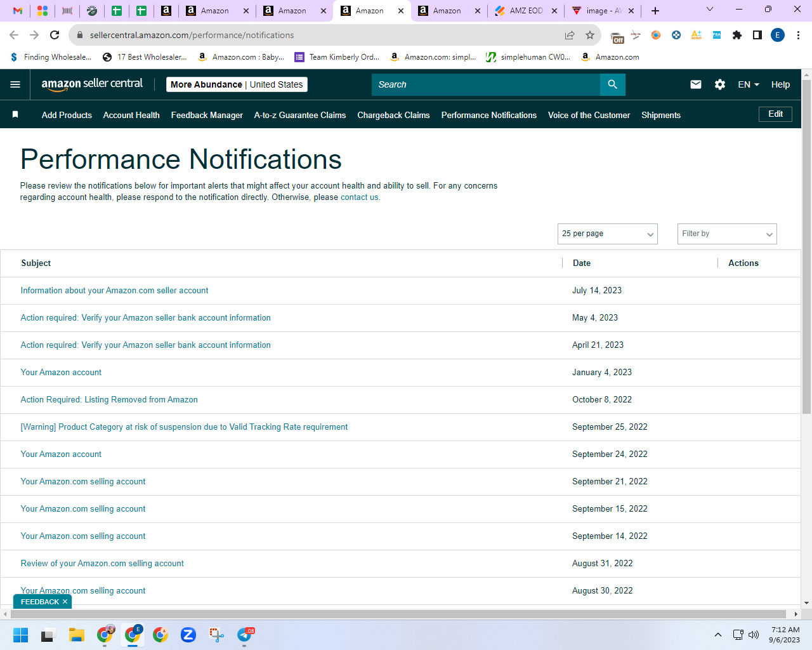Go back with the browser back arrow
The width and height of the screenshot is (812, 650).
[x=14, y=35]
